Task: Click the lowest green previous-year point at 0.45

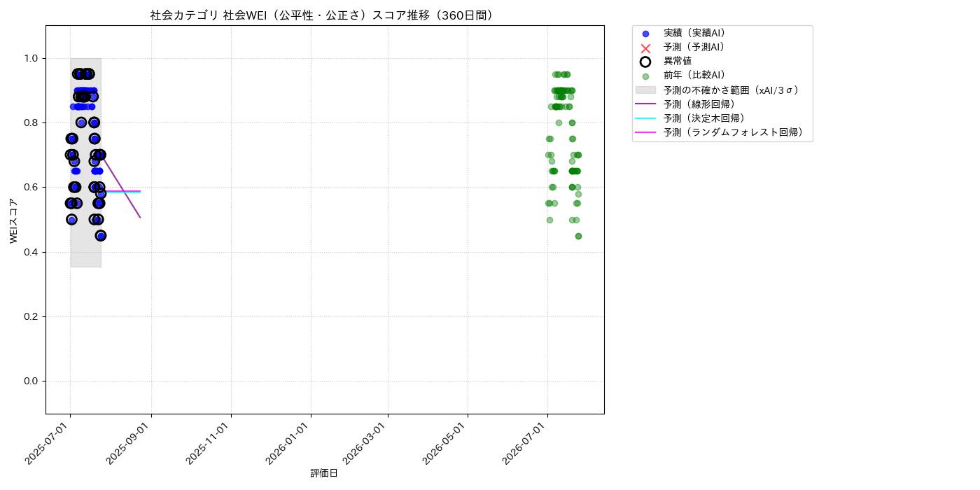Action: (x=578, y=236)
